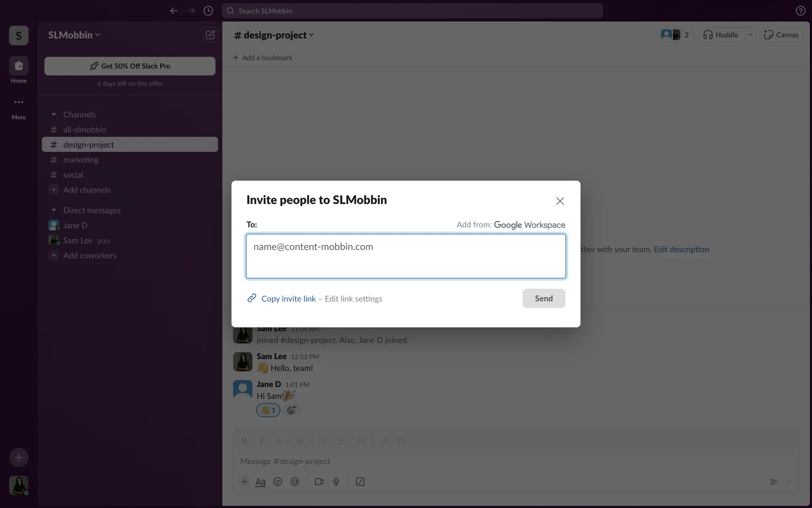Screen dimensions: 812x508
Task: Open the SLMobbin workspace dropdown menu
Action: click(74, 35)
